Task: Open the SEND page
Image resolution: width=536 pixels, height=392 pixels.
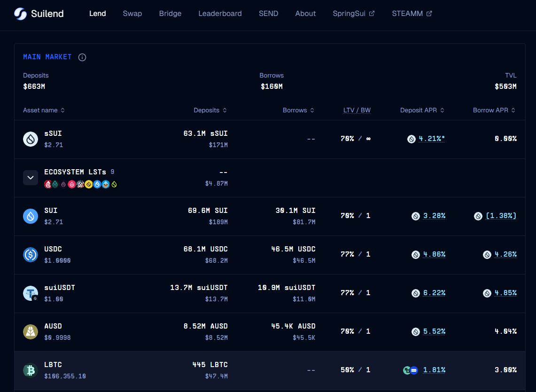Action: click(x=268, y=13)
